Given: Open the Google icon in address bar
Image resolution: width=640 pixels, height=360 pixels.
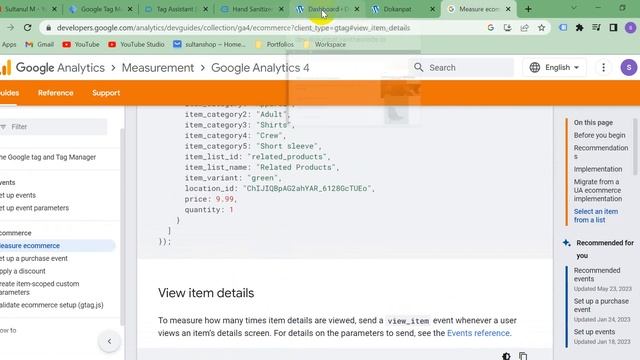Looking at the screenshot, I should point(491,28).
